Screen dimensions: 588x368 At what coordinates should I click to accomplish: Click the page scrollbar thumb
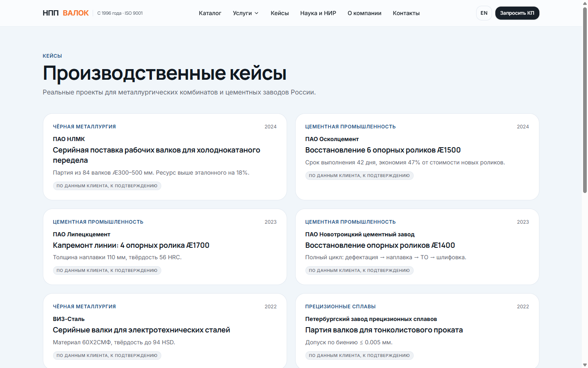[585, 99]
